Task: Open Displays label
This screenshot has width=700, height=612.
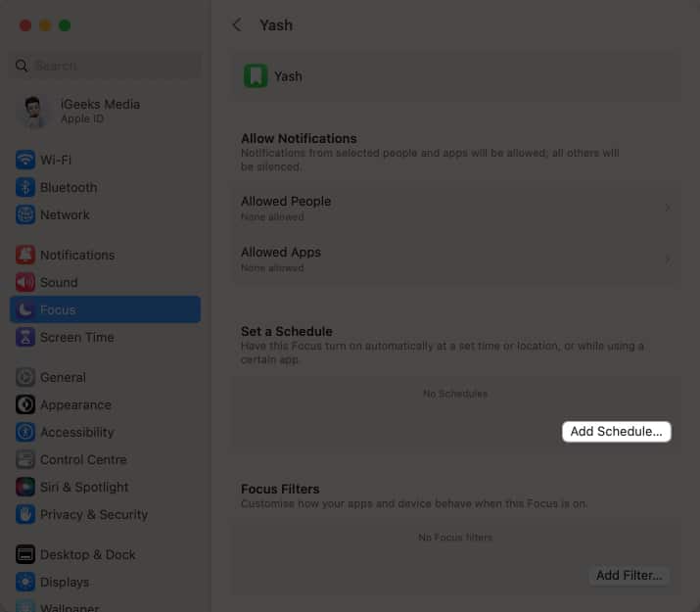Action: (x=65, y=582)
